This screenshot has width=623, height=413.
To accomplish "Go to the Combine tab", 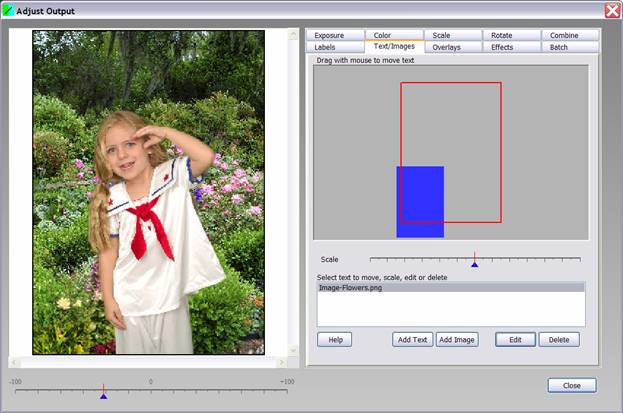I will click(570, 35).
